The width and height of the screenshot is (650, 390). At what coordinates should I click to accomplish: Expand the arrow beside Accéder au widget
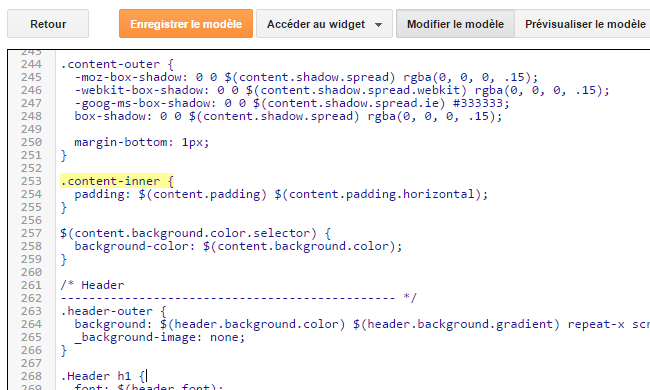click(378, 25)
